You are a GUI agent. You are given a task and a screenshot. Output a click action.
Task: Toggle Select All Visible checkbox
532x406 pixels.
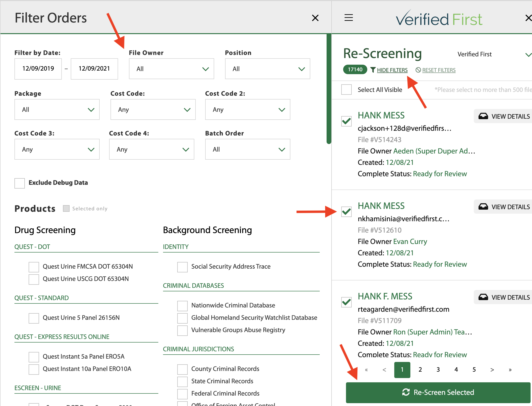pos(346,90)
